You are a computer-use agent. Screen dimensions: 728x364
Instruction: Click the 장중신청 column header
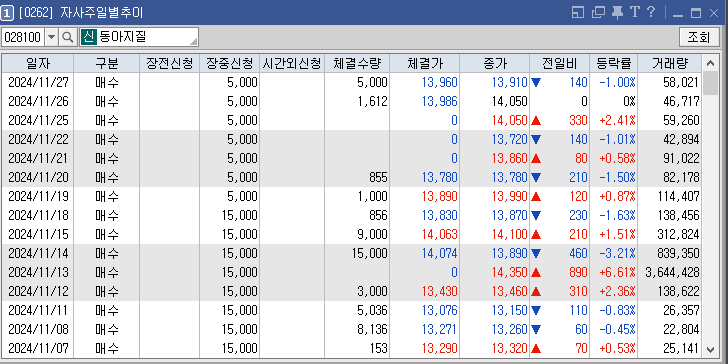[x=229, y=63]
